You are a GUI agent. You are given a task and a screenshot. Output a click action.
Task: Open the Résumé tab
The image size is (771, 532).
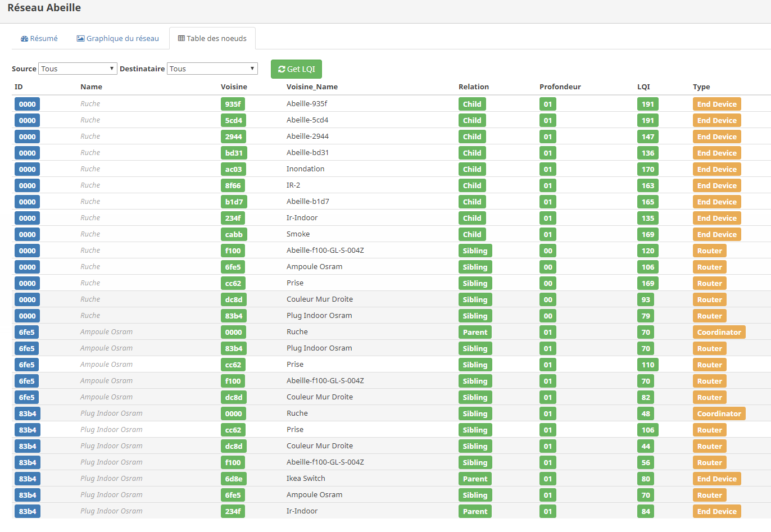[39, 38]
